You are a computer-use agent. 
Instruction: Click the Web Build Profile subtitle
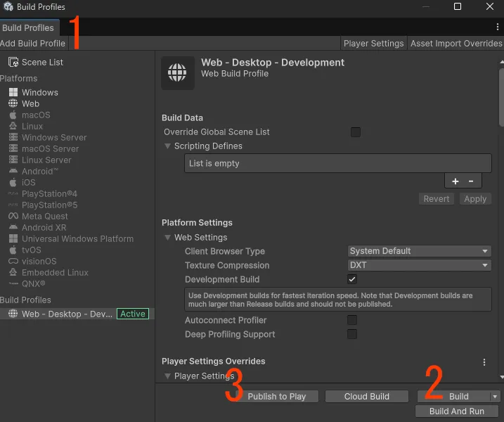[x=235, y=74]
